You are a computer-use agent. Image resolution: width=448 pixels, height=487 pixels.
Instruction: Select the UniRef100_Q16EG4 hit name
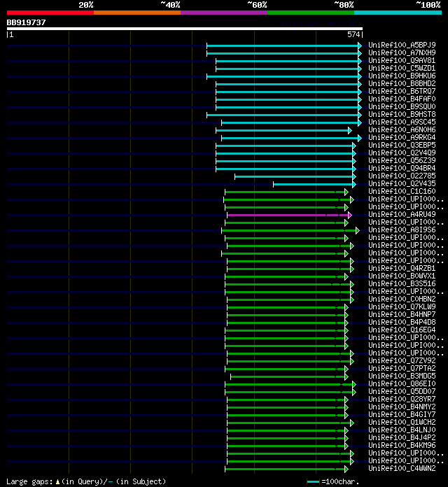point(402,330)
